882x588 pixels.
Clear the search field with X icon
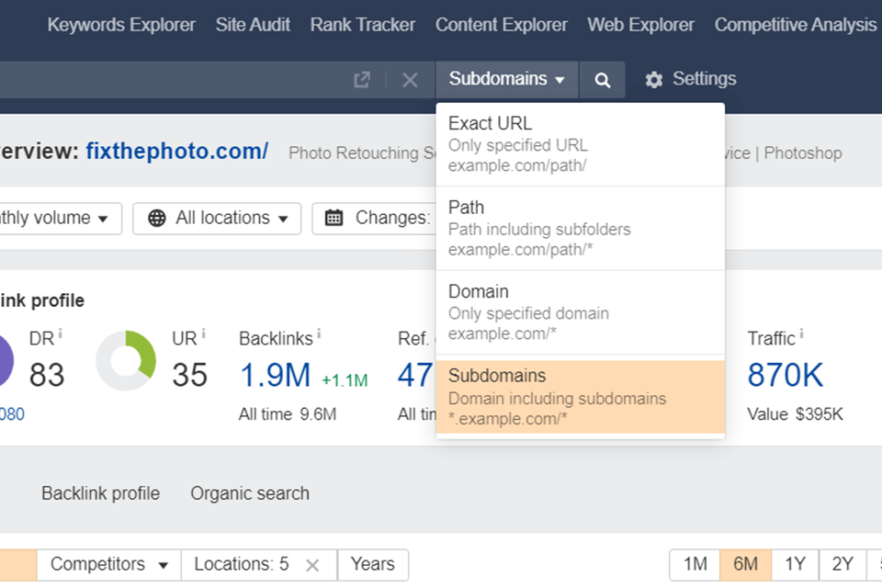(x=410, y=80)
